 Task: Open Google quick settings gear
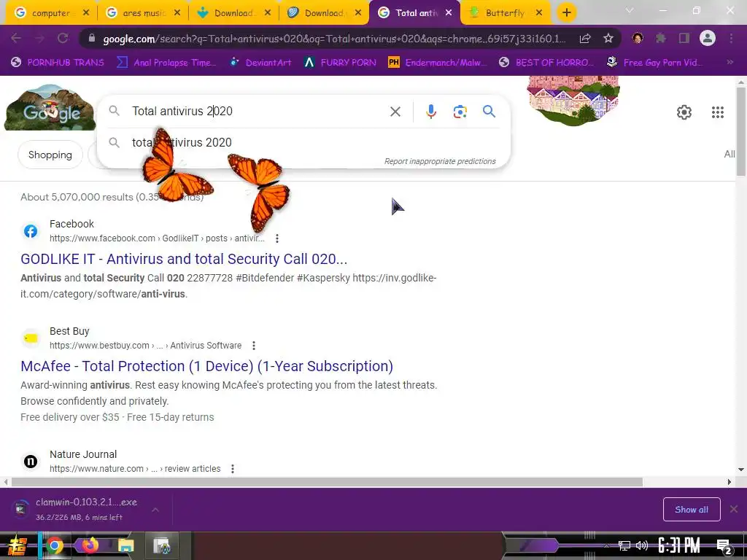(684, 112)
